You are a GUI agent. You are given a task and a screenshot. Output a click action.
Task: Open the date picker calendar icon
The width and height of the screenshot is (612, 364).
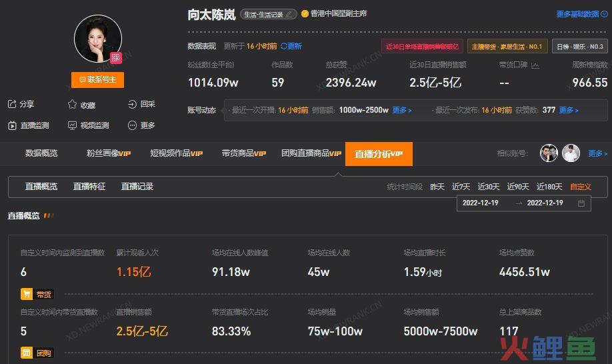[x=581, y=203]
